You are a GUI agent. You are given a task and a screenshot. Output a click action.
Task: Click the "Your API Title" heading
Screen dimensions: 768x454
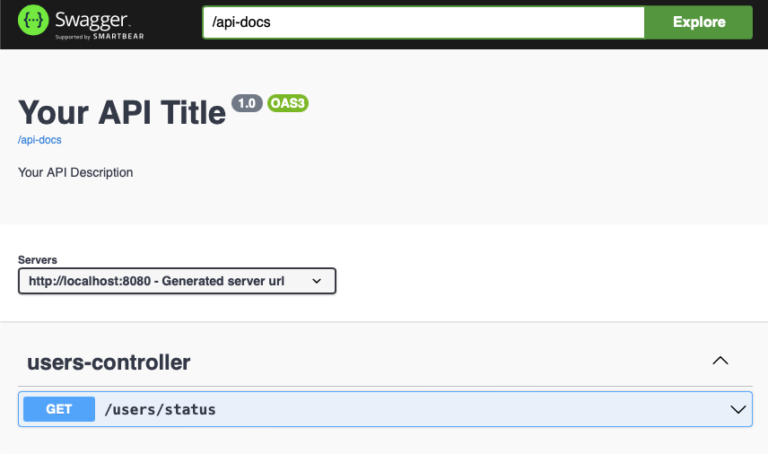pos(122,113)
